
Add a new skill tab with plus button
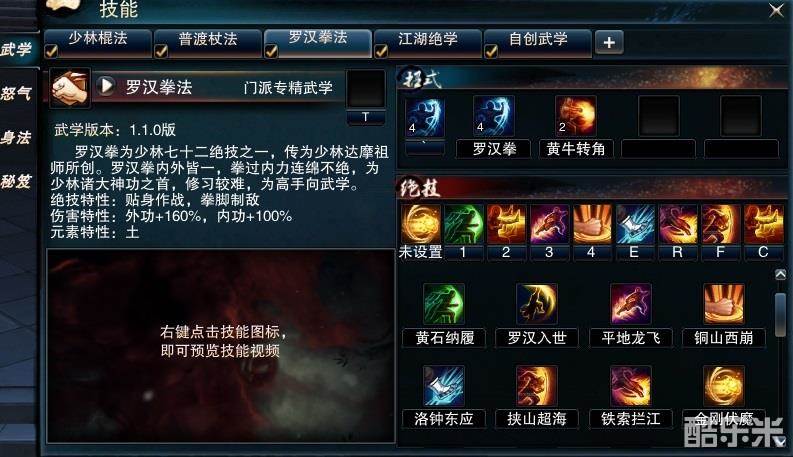(609, 42)
